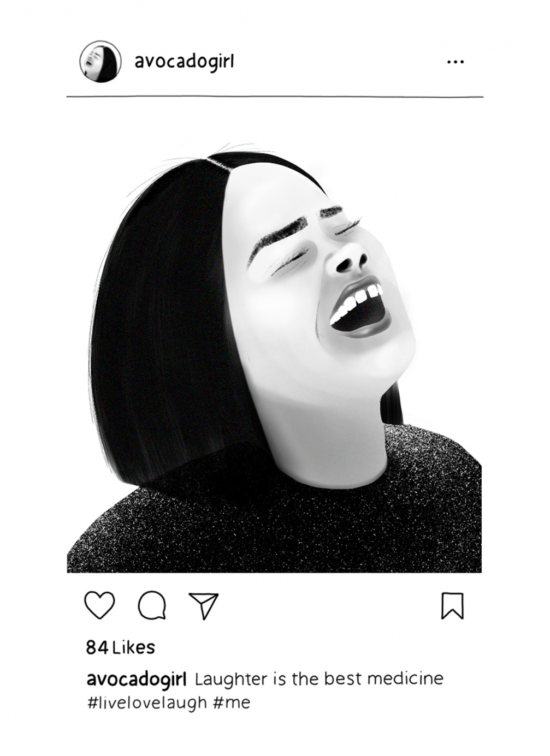Open avocadogirl's round profile picture
Image resolution: width=550 pixels, height=756 pixels.
tap(100, 61)
